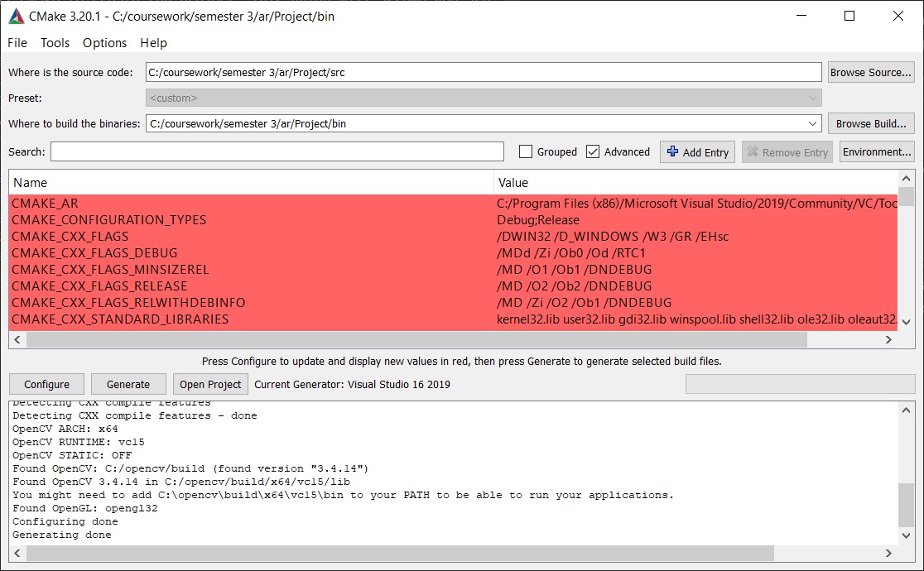Select the CMAKE_AR row

(x=453, y=204)
